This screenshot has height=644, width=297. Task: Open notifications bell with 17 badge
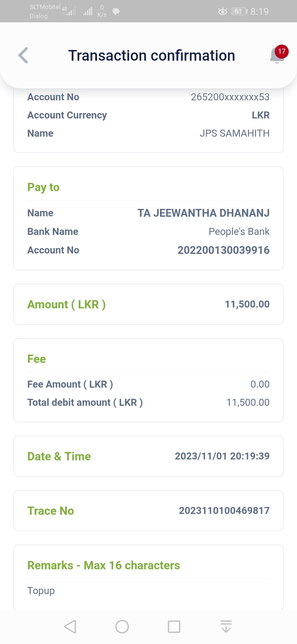click(278, 55)
